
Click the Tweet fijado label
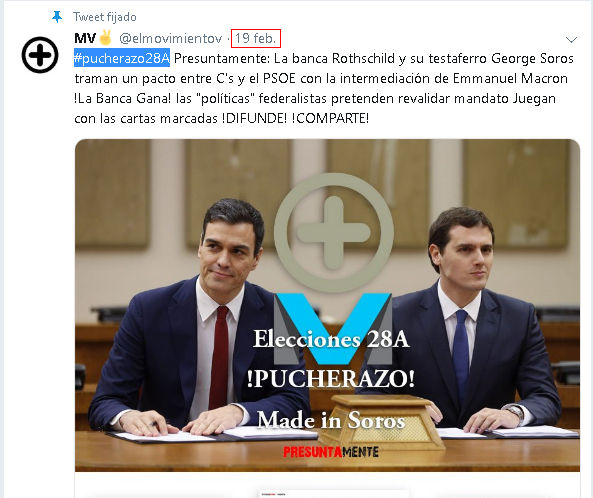[105, 17]
